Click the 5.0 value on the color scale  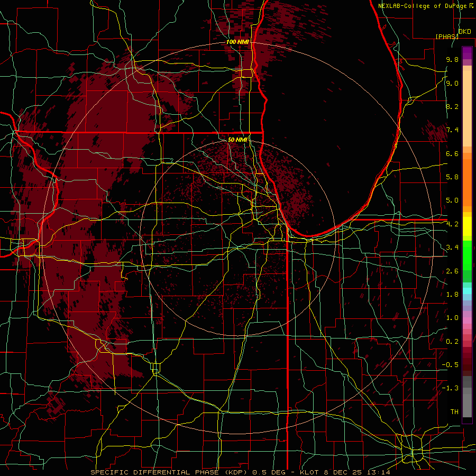pyautogui.click(x=452, y=200)
